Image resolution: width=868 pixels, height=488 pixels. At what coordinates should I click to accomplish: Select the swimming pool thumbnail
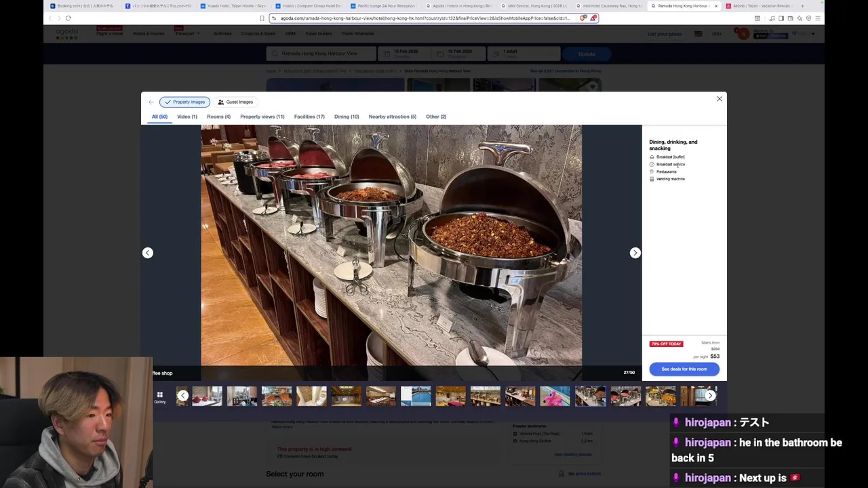pyautogui.click(x=416, y=396)
